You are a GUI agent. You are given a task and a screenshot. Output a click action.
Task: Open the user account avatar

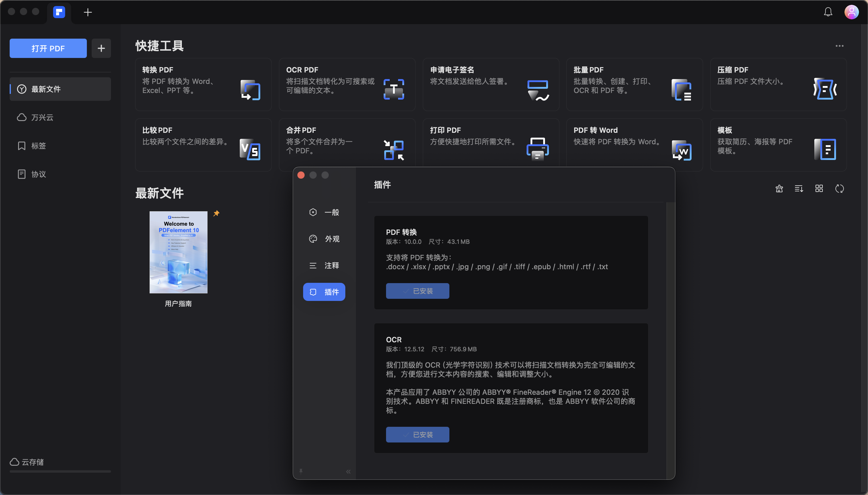point(851,12)
